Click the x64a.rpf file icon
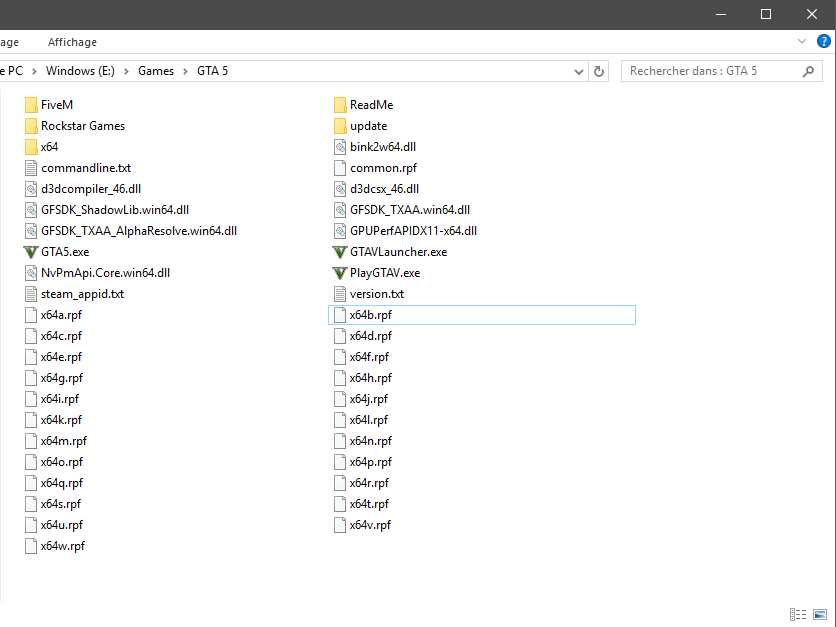The image size is (836, 627). 31,315
